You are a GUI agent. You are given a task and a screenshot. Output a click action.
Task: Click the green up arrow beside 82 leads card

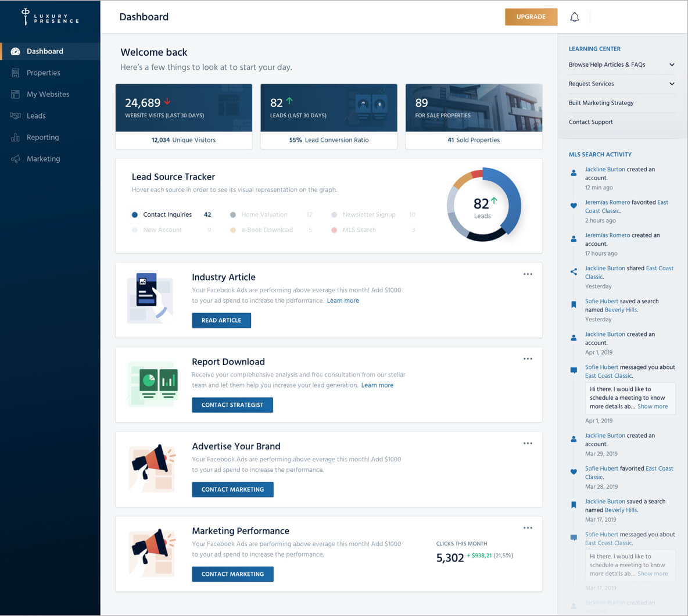(289, 101)
